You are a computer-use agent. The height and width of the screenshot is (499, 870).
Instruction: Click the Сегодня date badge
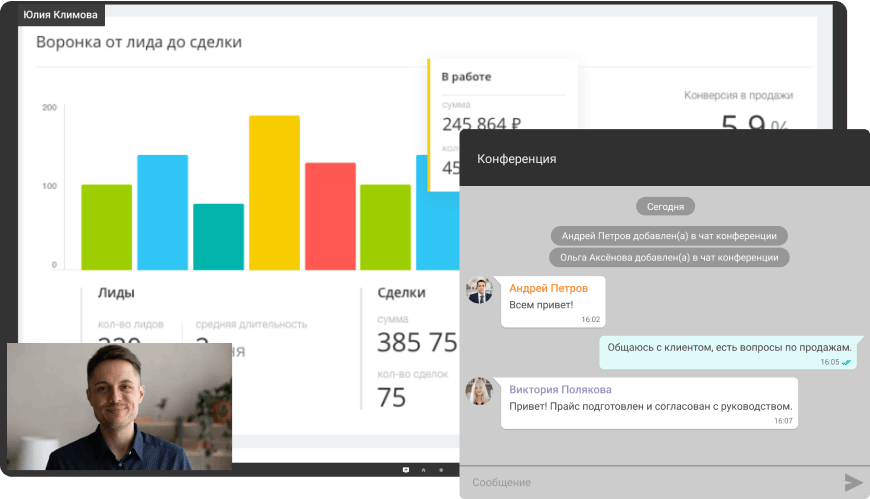[x=665, y=206]
